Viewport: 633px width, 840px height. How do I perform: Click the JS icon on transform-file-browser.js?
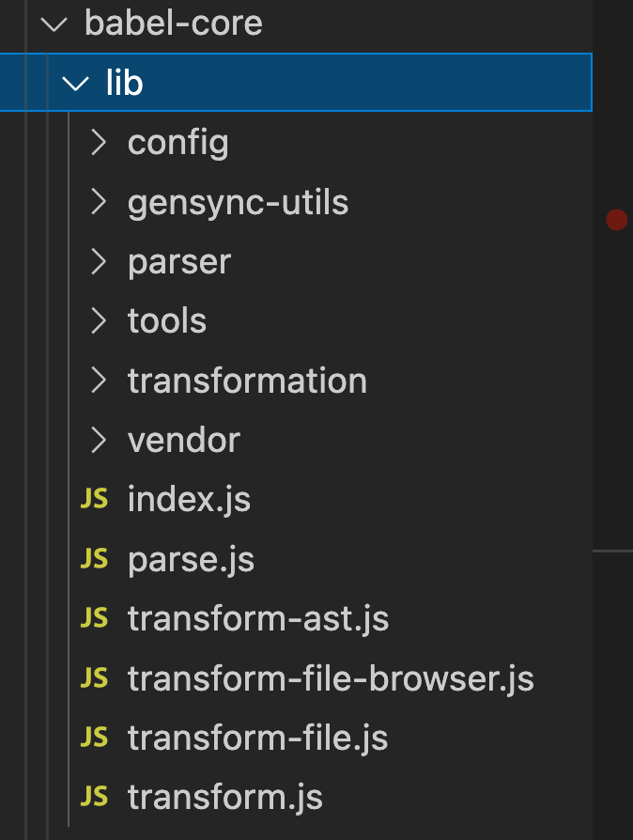pos(95,678)
